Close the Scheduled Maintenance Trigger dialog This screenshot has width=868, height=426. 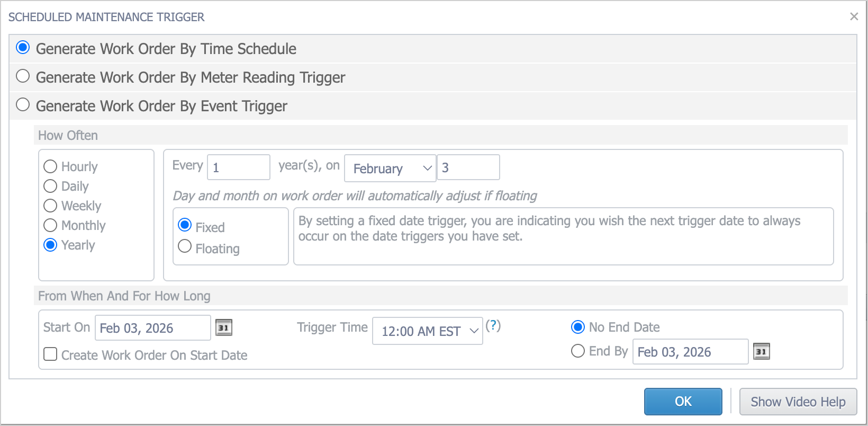(854, 16)
